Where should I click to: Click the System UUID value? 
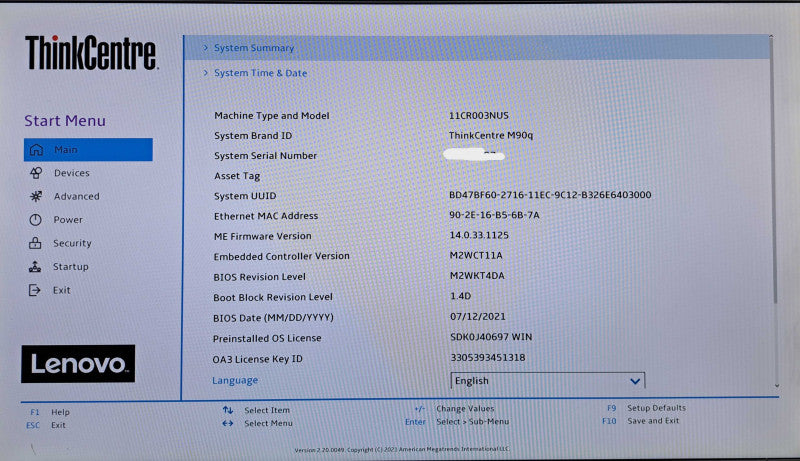pyautogui.click(x=550, y=195)
